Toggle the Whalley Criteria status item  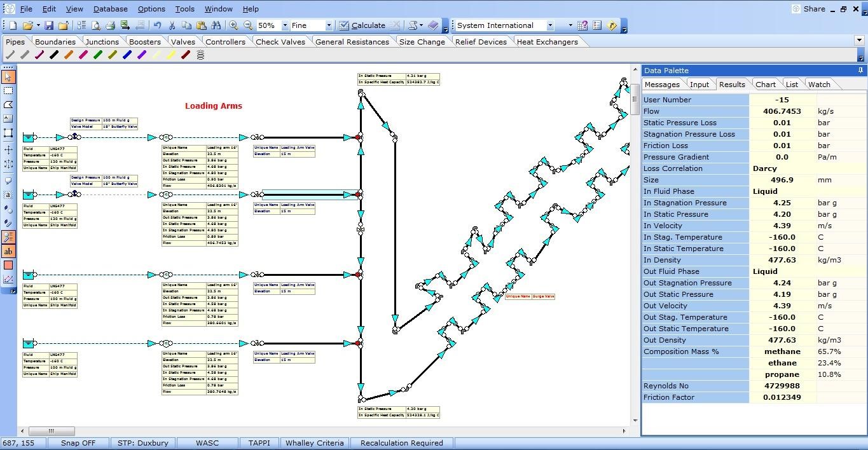314,443
